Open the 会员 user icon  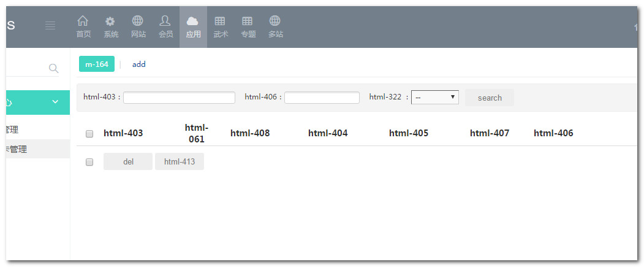(165, 22)
